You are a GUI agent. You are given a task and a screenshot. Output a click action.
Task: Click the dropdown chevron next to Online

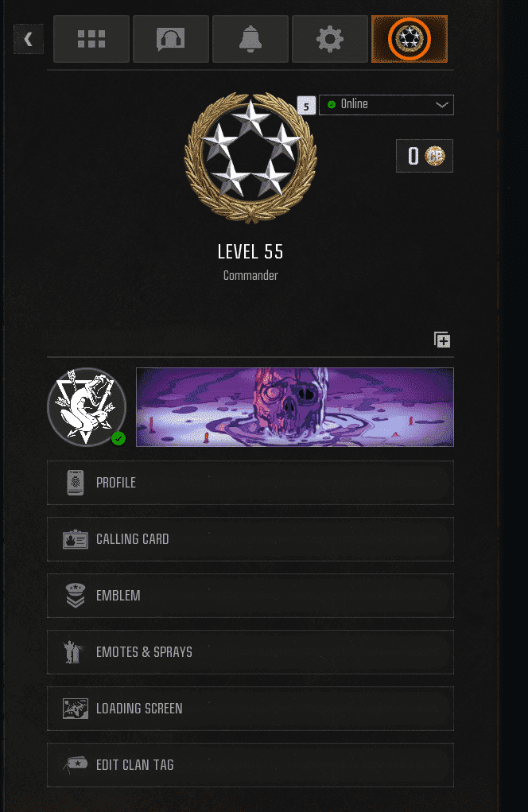click(441, 105)
